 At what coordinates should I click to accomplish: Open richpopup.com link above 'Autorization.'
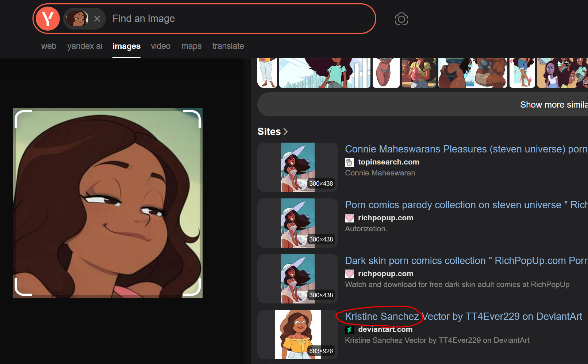385,218
